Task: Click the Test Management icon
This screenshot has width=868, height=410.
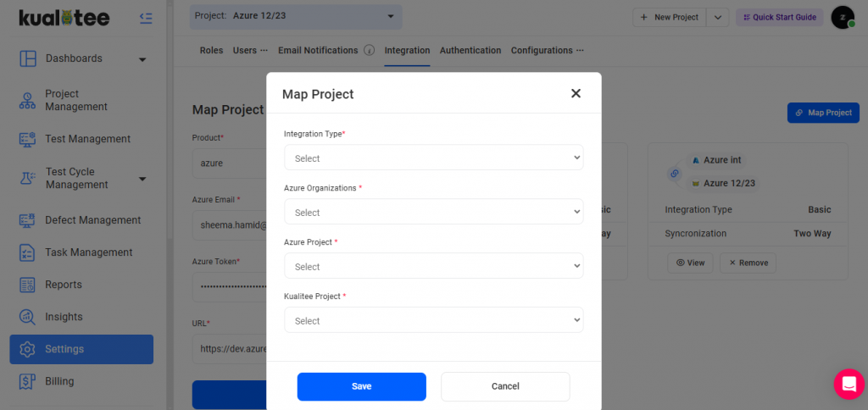Action: click(x=28, y=139)
